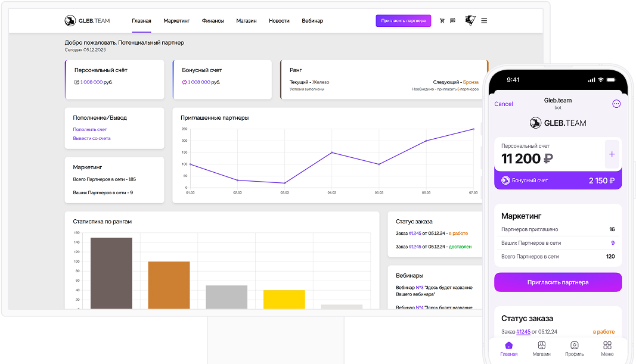The height and width of the screenshot is (364, 636).
Task: Click the Пополнить счет link
Action: tap(90, 129)
